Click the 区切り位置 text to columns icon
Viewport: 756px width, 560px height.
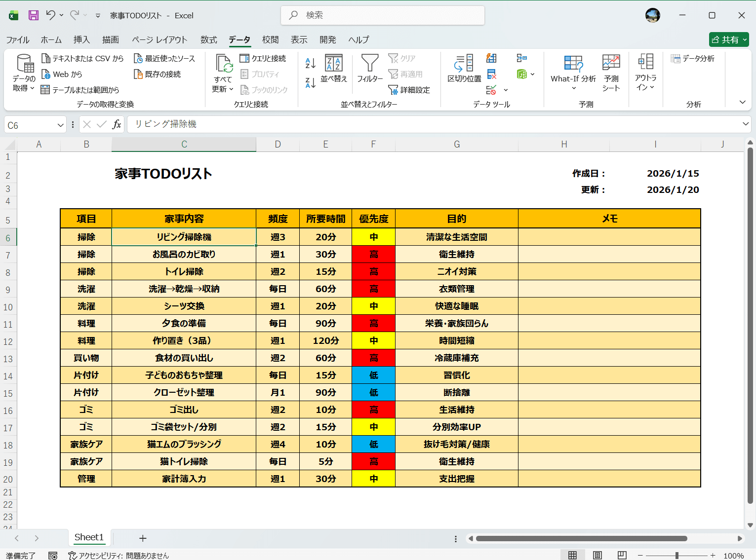coord(464,69)
